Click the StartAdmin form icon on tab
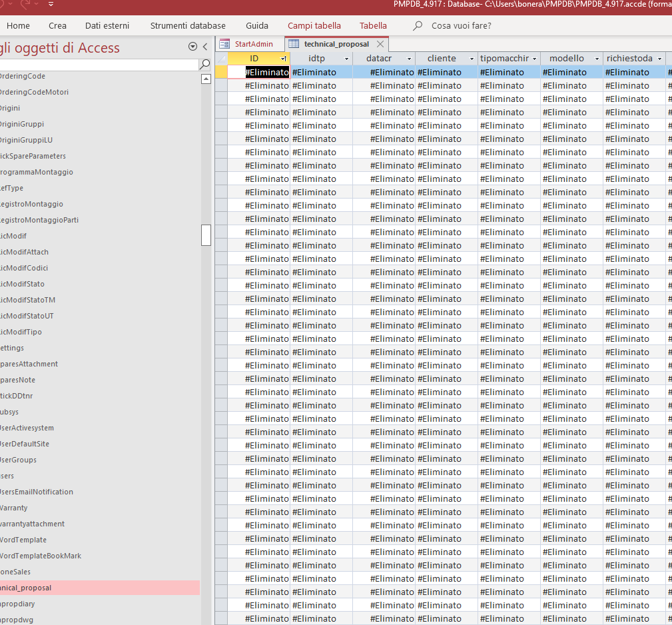Screen dimensions: 672x625 click(224, 44)
